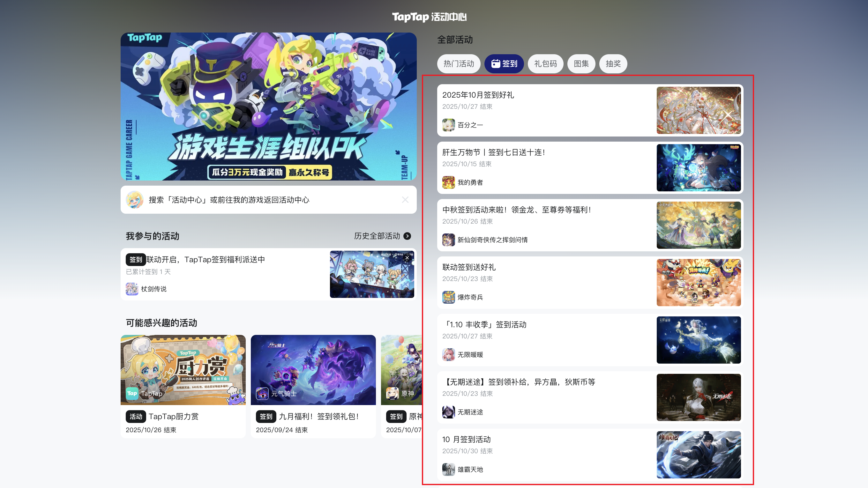
Task: Open the 爆炸奇兵 game icon
Action: (448, 297)
